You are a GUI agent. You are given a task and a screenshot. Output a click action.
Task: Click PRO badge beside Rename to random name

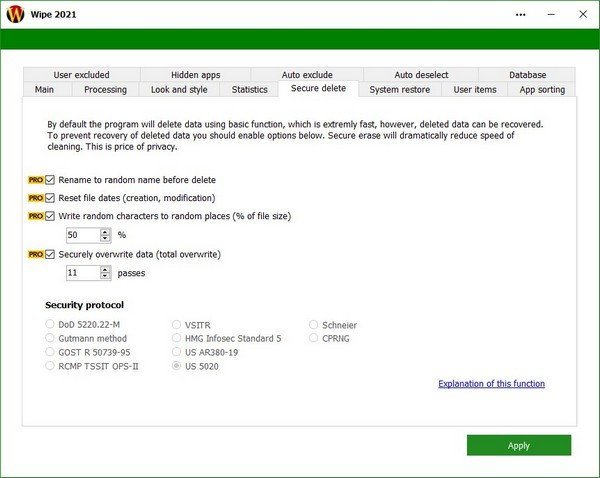click(x=36, y=180)
